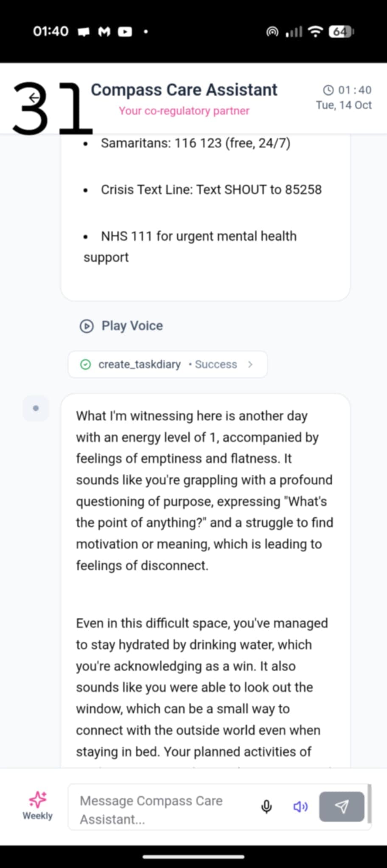Click the assistant avatar dot icon

(x=36, y=408)
